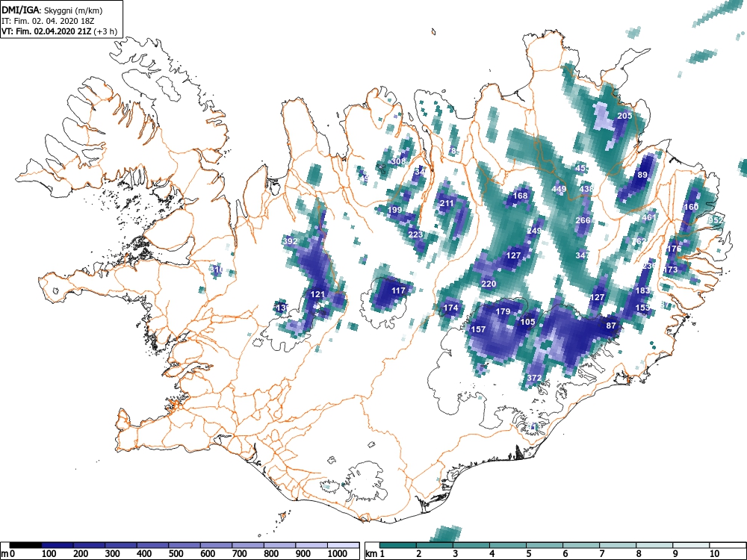747x560 pixels.
Task: Click the 117 value on the central glacier
Action: coord(398,290)
